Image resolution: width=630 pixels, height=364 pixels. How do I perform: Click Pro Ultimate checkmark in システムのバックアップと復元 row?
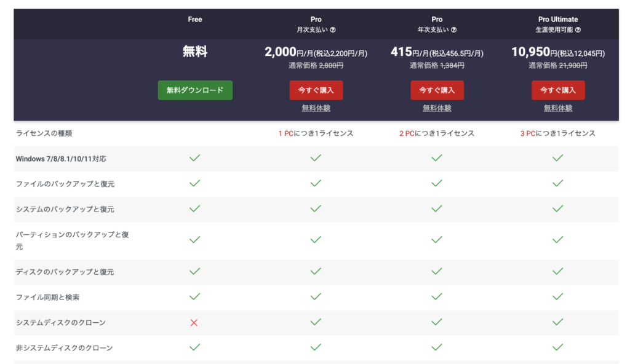tap(557, 208)
